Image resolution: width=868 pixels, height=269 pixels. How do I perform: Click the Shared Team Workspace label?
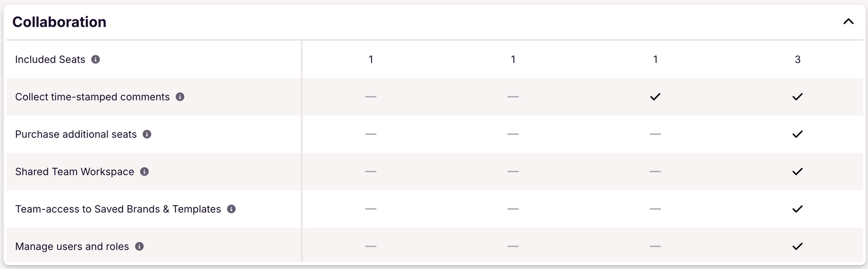click(x=75, y=172)
